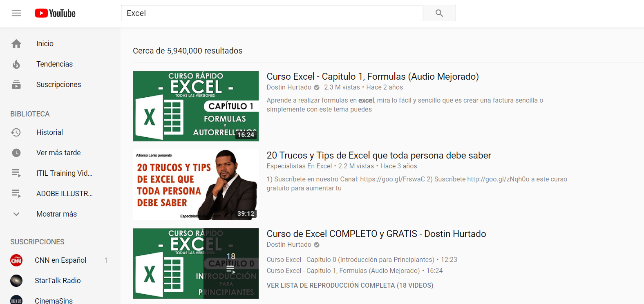This screenshot has height=304, width=644.
Task: Open Suscripciones in sidebar
Action: click(59, 85)
